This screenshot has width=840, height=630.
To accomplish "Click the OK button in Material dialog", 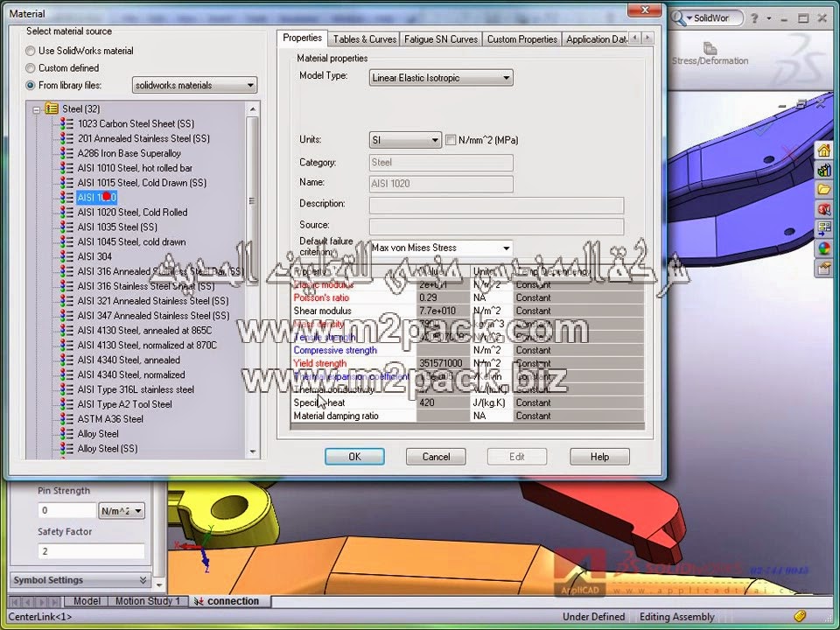I will (x=354, y=457).
